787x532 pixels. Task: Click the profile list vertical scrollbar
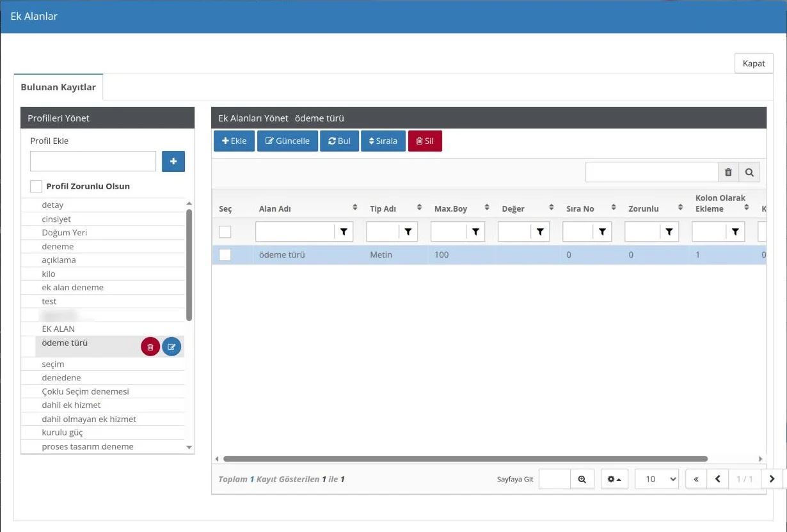(x=189, y=265)
